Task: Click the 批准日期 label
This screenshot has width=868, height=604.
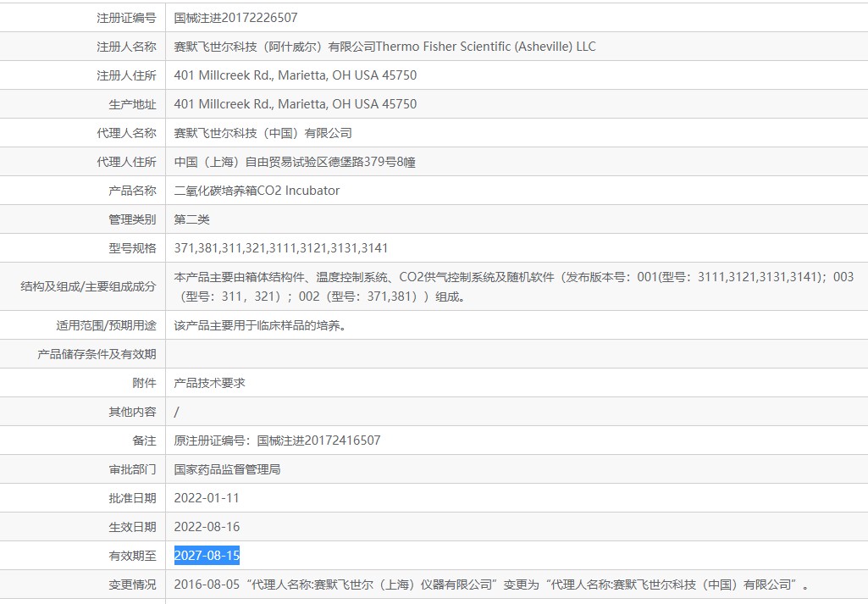Action: pos(133,498)
